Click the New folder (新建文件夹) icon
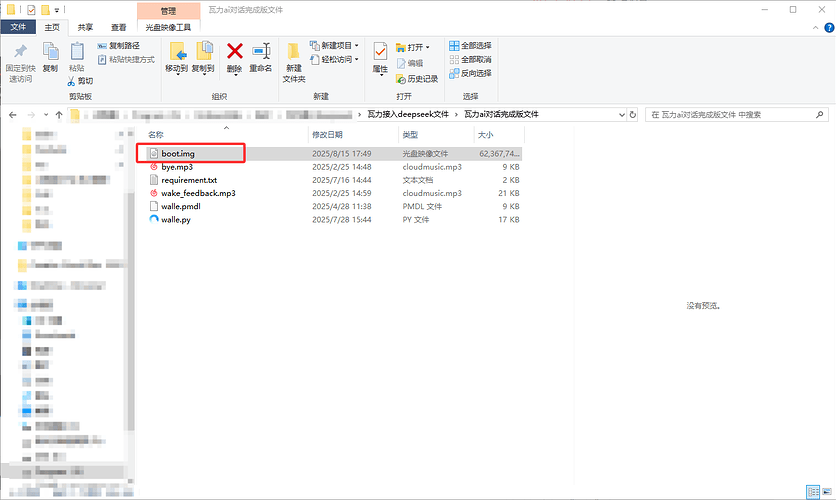 coord(294,56)
